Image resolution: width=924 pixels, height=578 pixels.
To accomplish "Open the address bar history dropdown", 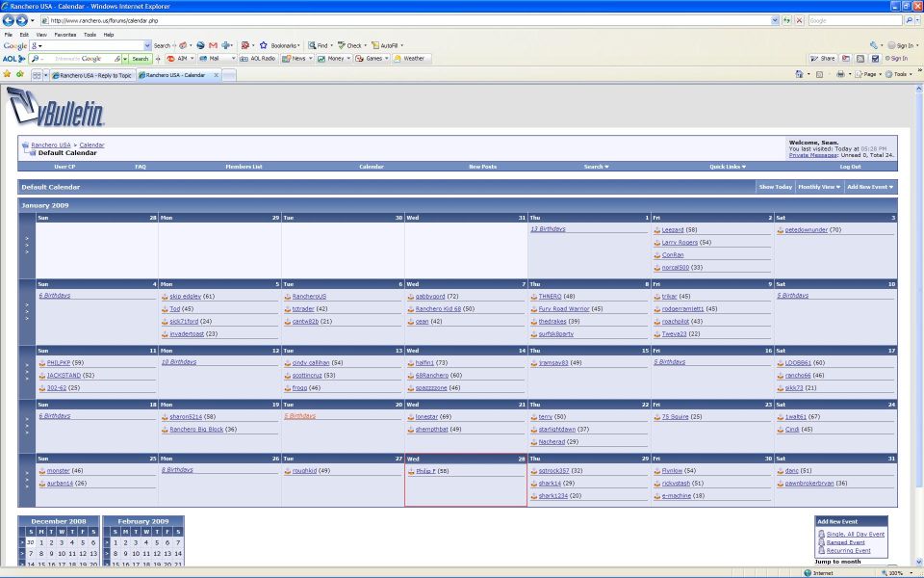I will pyautogui.click(x=775, y=20).
